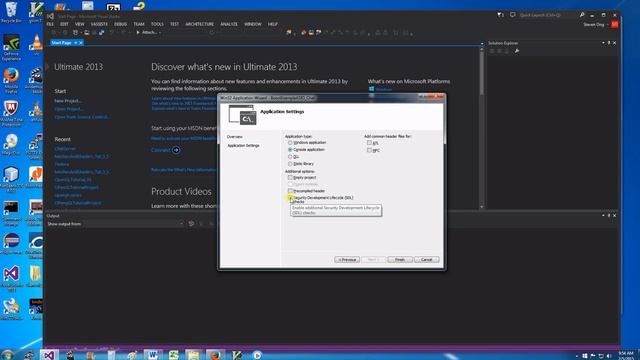Click the Visual Studio logo icon
Viewport: 640px width, 360px height.
click(50, 16)
